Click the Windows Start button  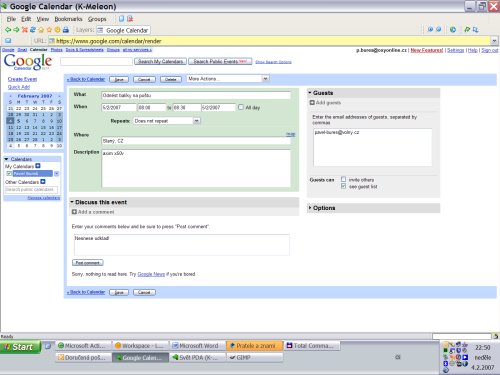[21, 347]
